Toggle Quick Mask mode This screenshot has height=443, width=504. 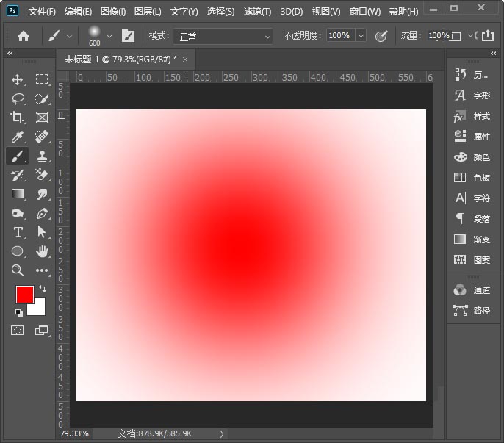tap(17, 331)
